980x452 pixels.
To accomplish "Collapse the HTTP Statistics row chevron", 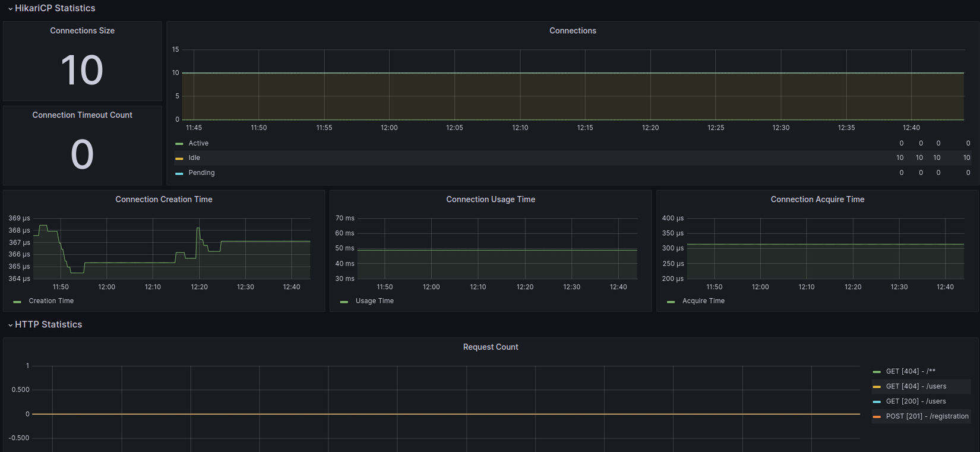I will [x=10, y=325].
